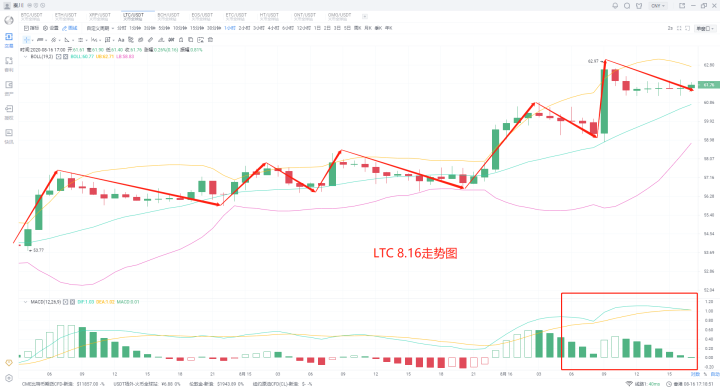
Task: Select the trend line drawing tool
Action: (x=40, y=40)
